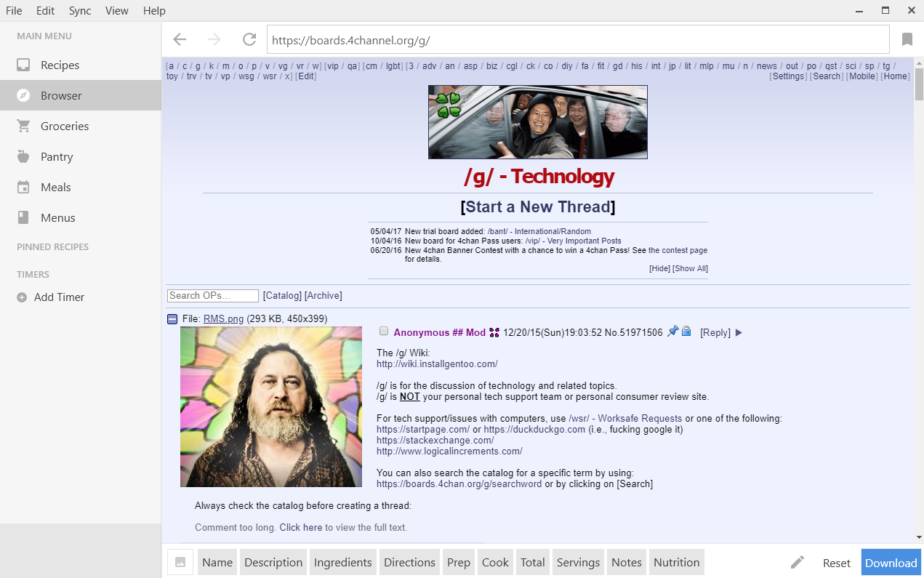The height and width of the screenshot is (578, 924).
Task: Open the logicalincrements.com link
Action: coord(449,451)
